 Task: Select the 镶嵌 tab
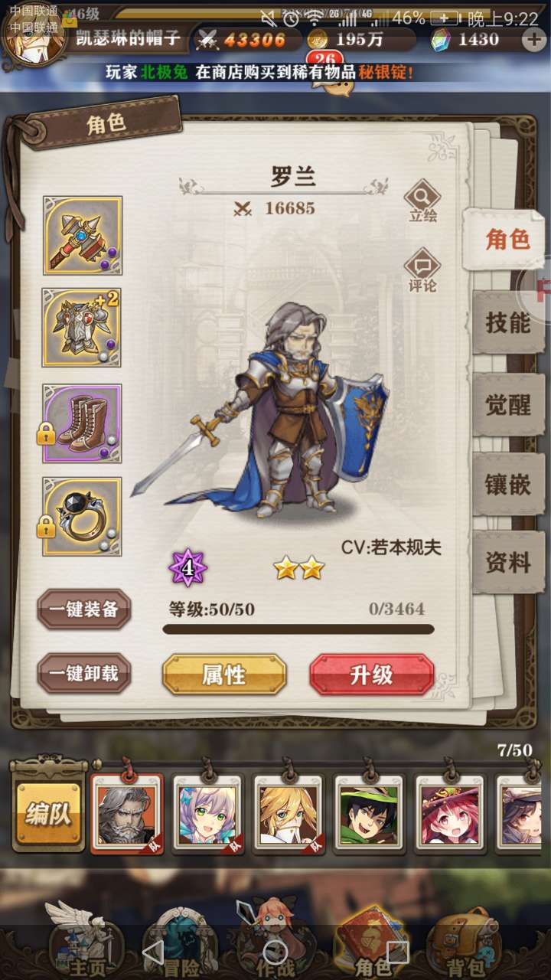click(508, 485)
